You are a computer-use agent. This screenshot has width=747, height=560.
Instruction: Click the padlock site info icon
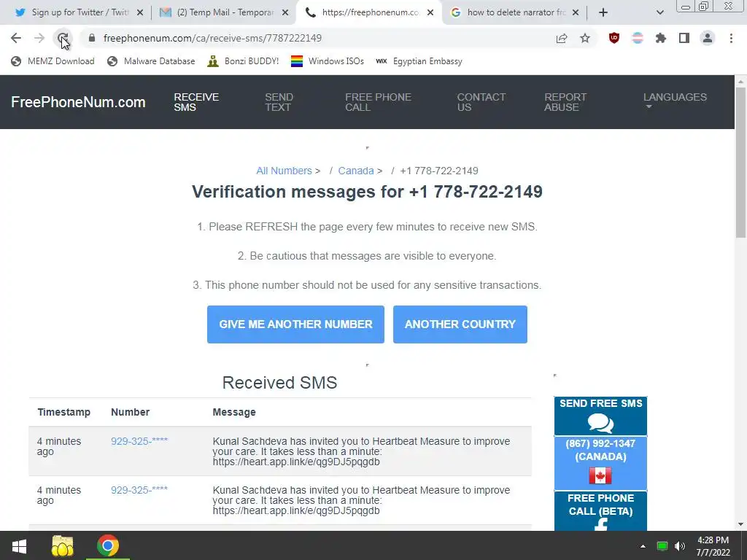pos(92,38)
